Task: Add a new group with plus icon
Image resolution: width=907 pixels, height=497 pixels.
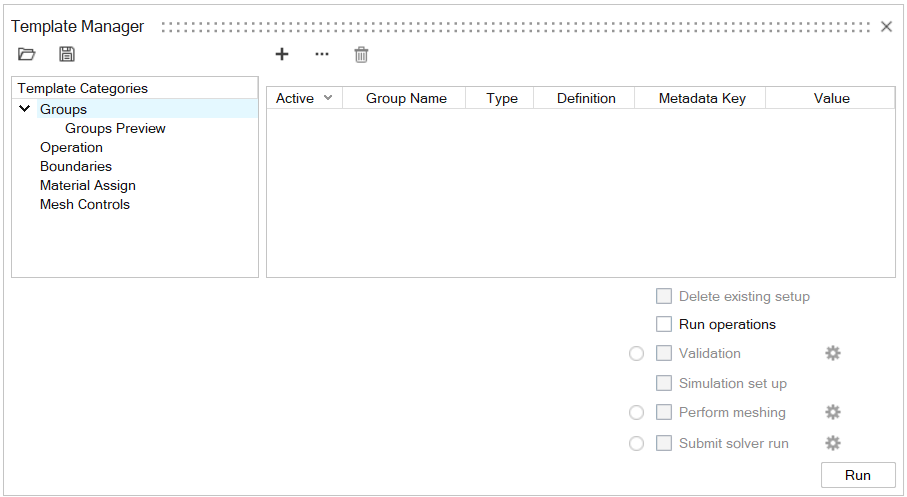Action: tap(282, 54)
